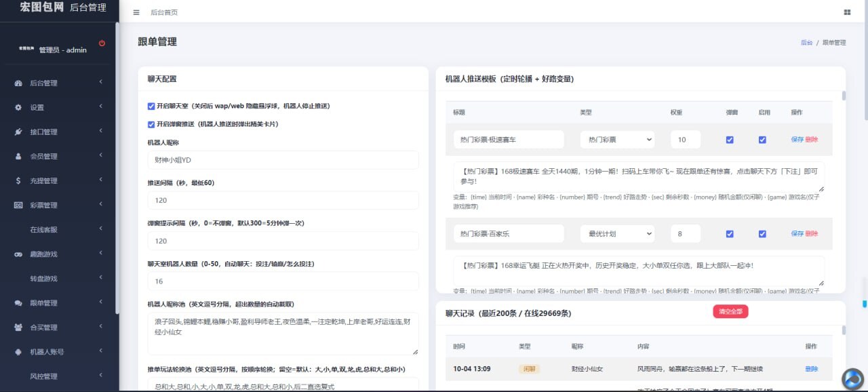Click 后台首页 tab in top bar
The image size is (868, 392).
164,12
